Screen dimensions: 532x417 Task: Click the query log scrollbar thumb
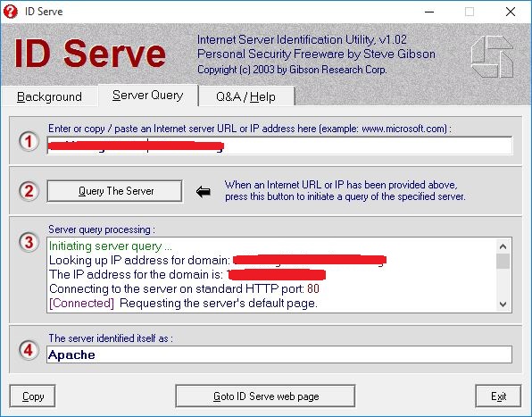[x=503, y=262]
